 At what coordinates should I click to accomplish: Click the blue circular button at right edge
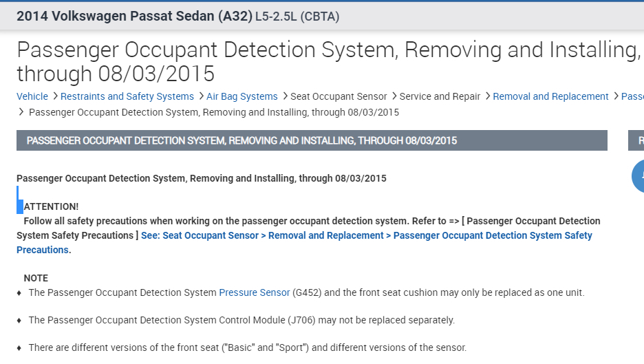[638, 176]
